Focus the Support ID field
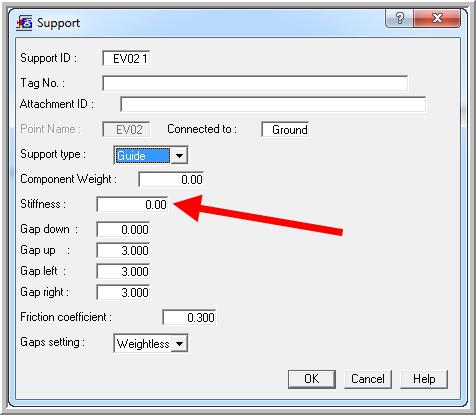476x415 pixels. coord(126,59)
